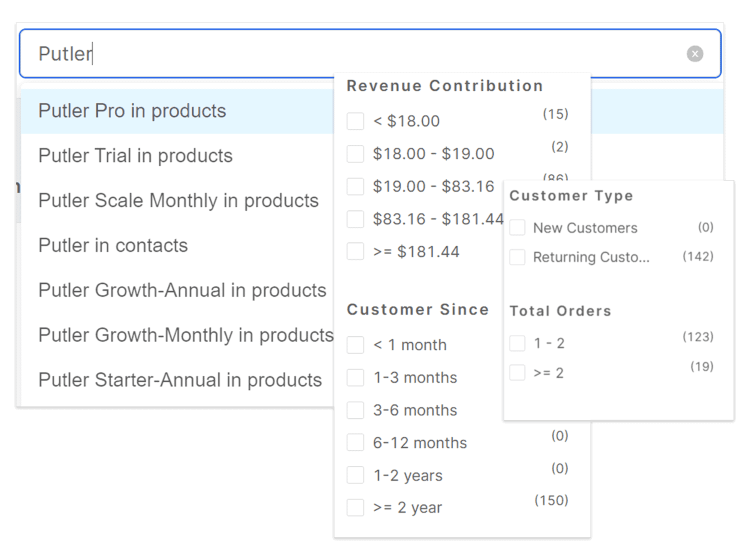Clear the search field with X icon
Screen dimensions: 750x560
pos(694,53)
